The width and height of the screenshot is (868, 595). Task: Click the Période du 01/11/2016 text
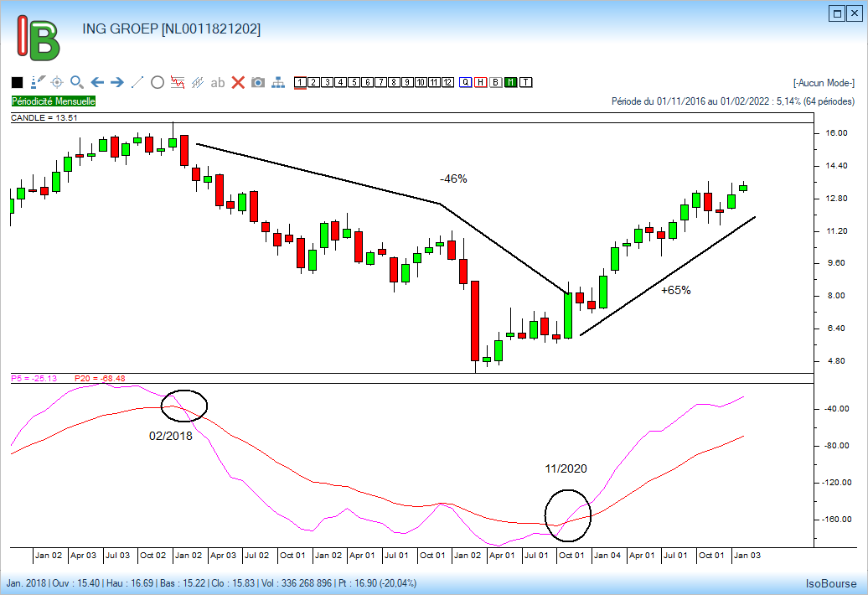733,101
